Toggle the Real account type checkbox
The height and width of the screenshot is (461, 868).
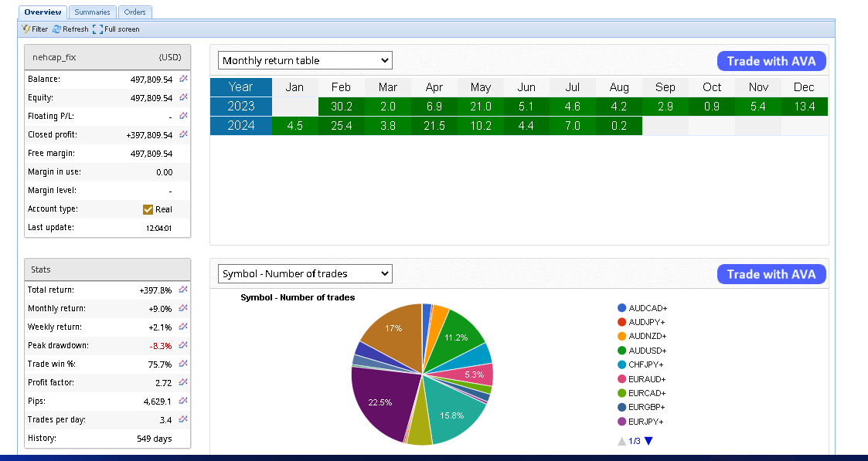point(148,209)
